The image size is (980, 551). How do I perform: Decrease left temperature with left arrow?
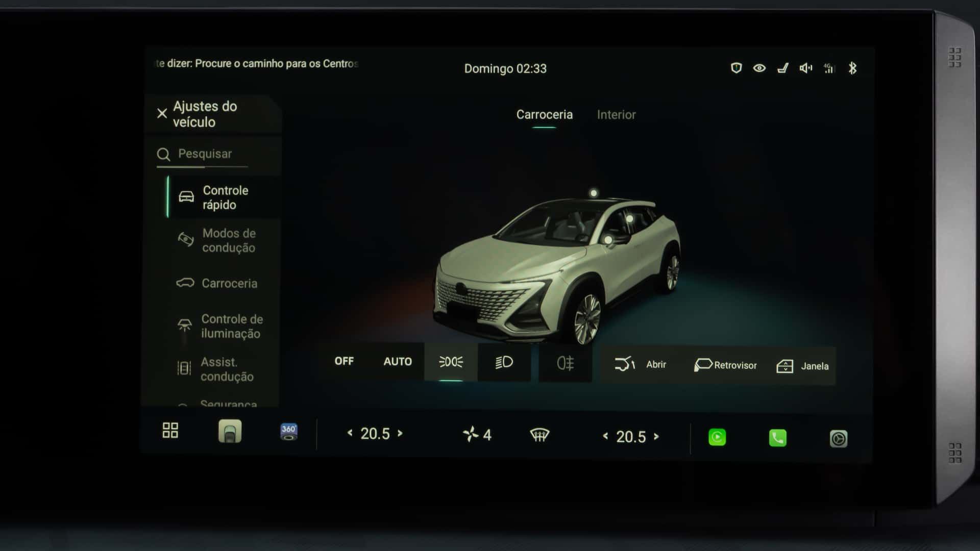pyautogui.click(x=350, y=433)
